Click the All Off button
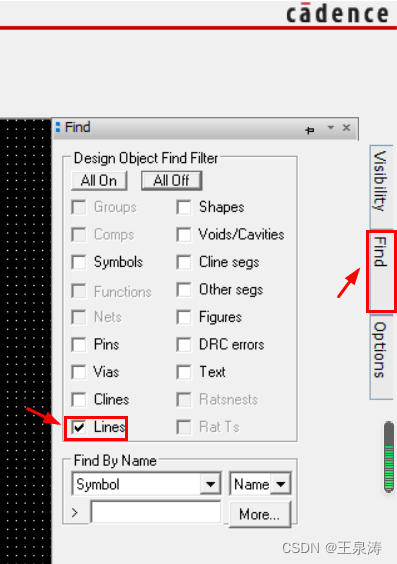Image resolution: width=397 pixels, height=564 pixels. pyautogui.click(x=172, y=181)
